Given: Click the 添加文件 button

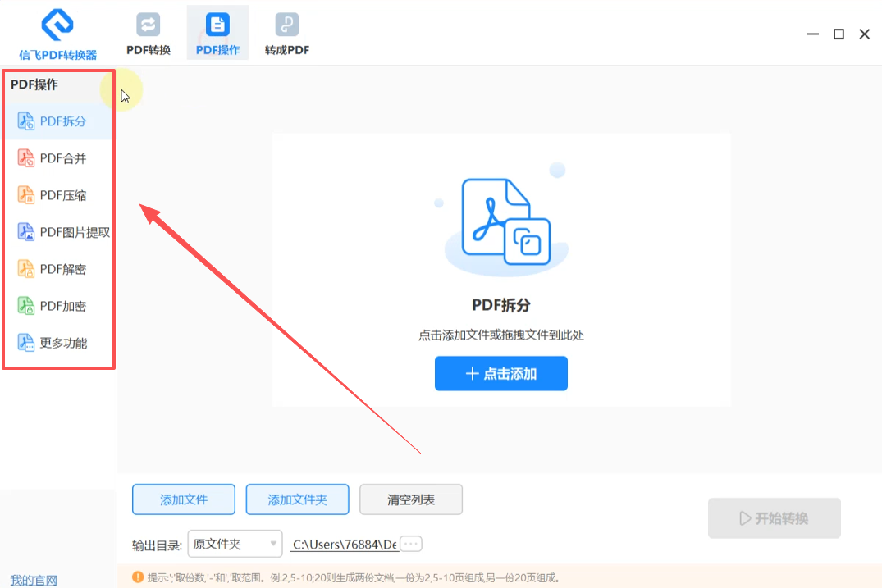Looking at the screenshot, I should (184, 499).
